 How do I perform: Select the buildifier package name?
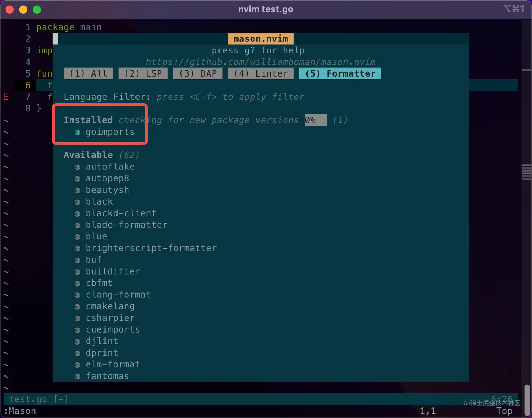tap(113, 271)
